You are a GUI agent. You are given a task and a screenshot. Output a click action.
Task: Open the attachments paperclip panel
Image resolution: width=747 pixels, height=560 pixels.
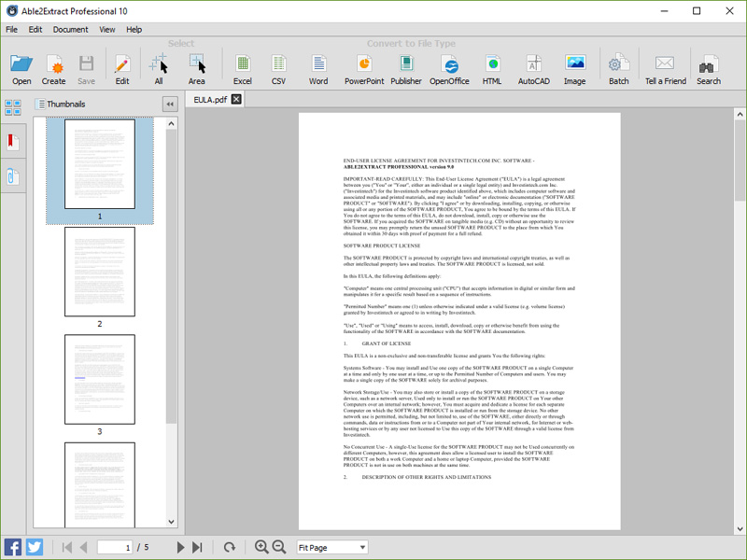13,176
